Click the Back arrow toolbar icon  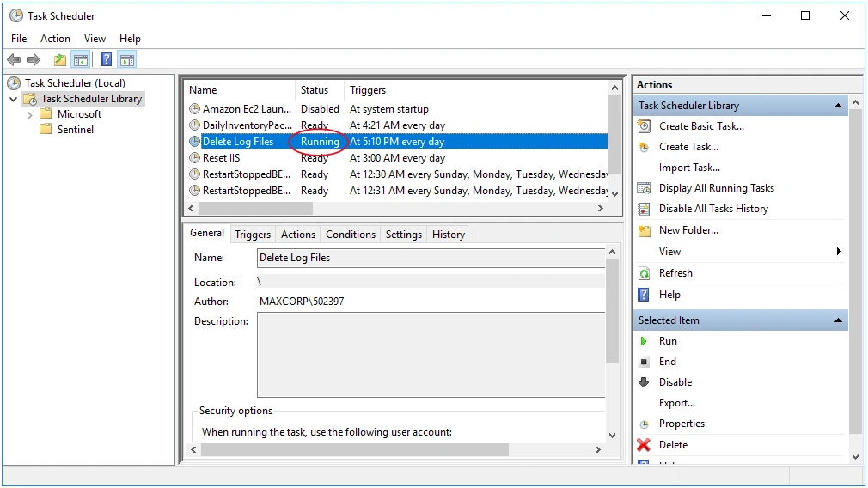tap(14, 60)
